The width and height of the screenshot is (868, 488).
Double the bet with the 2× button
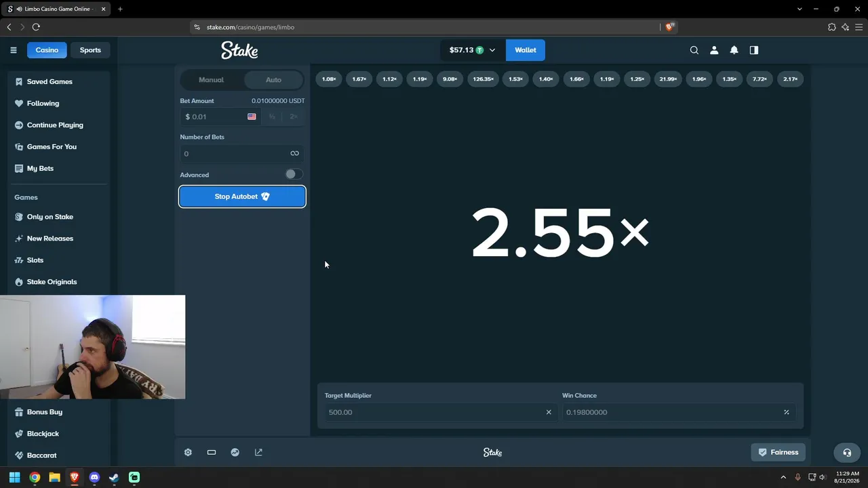(294, 117)
